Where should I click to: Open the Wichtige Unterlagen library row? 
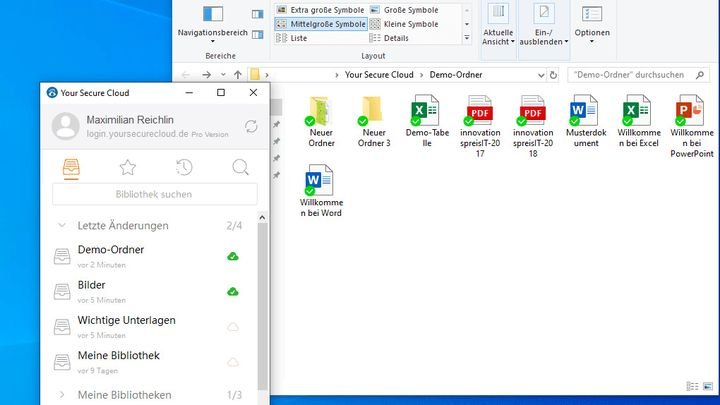(149, 327)
